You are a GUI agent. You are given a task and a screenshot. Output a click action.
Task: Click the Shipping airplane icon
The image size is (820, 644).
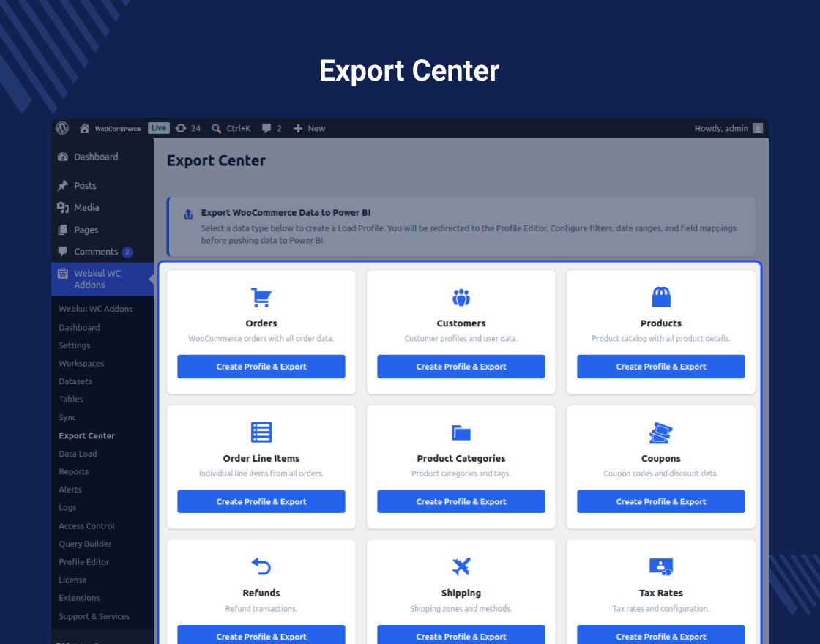click(461, 566)
